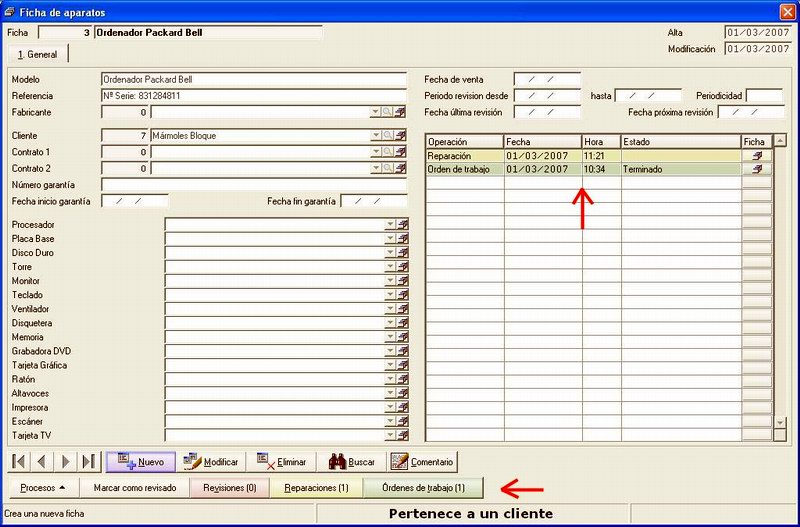Open the Cliente record form icon
The image size is (800, 527).
401,136
